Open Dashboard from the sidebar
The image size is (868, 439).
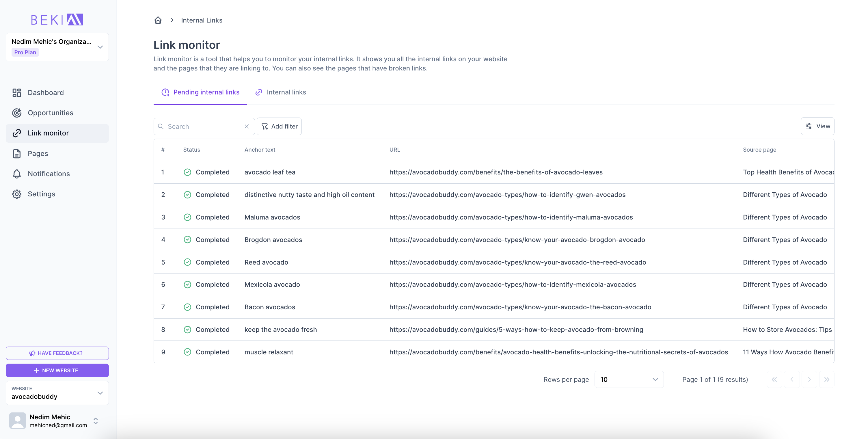click(x=46, y=93)
